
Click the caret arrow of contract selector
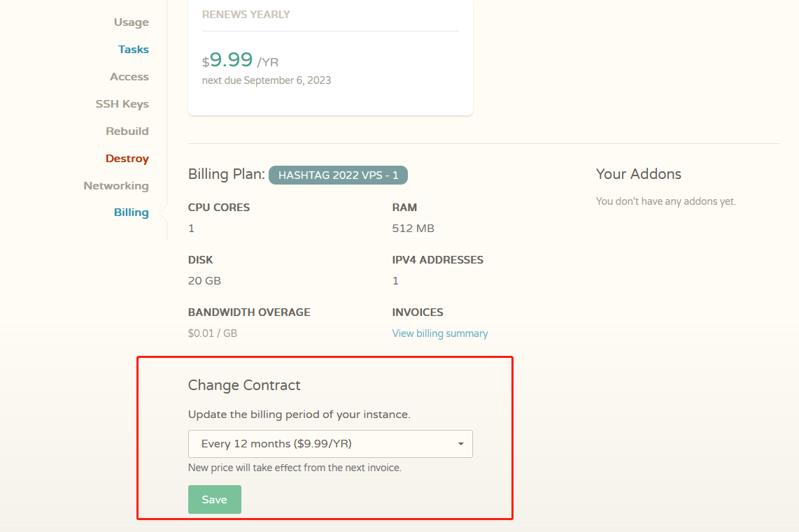click(461, 444)
